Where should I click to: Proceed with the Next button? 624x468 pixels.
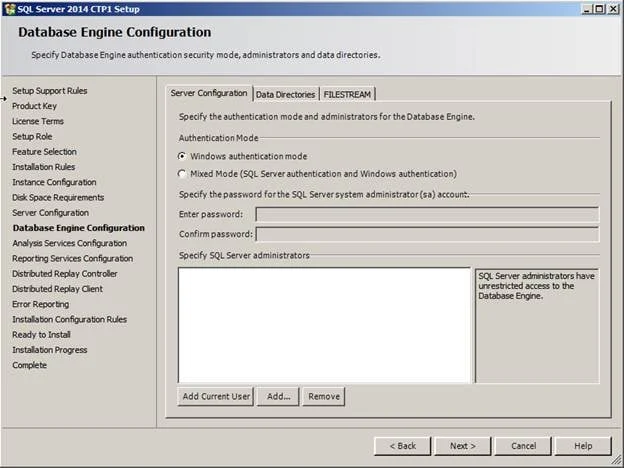(463, 446)
